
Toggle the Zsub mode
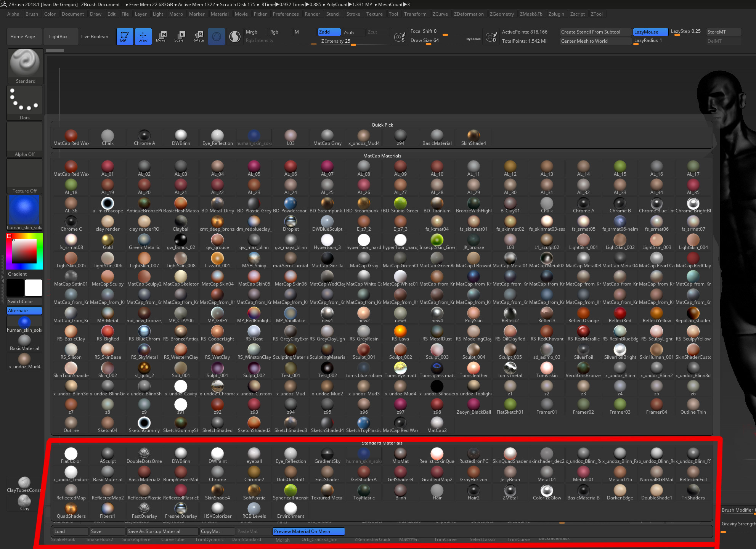point(353,32)
